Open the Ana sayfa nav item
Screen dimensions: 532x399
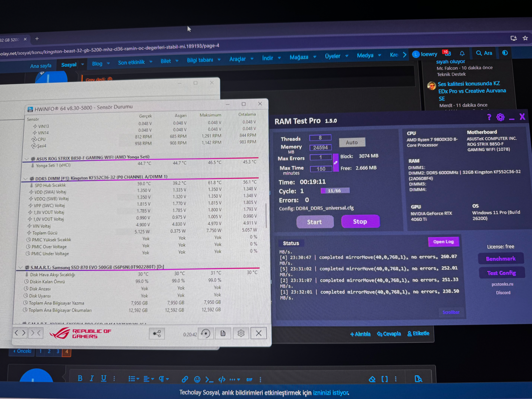(41, 66)
